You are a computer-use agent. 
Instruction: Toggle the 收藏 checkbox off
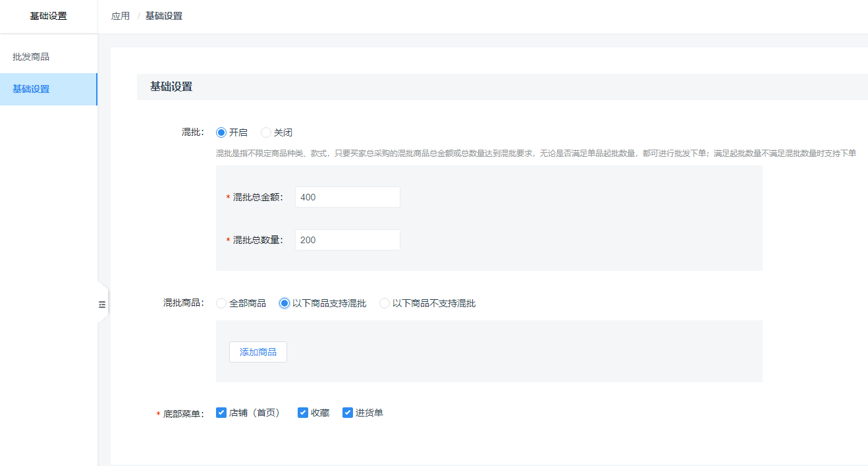[302, 412]
